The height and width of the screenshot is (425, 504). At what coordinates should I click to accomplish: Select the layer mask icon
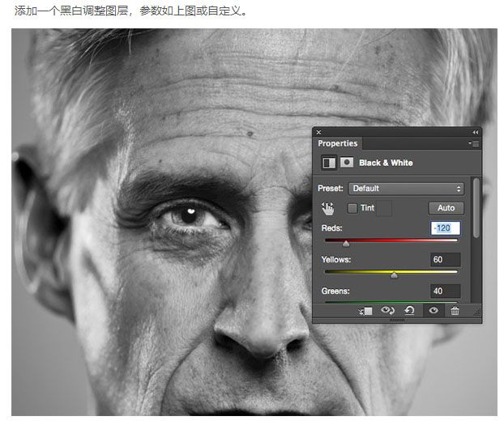coord(347,163)
